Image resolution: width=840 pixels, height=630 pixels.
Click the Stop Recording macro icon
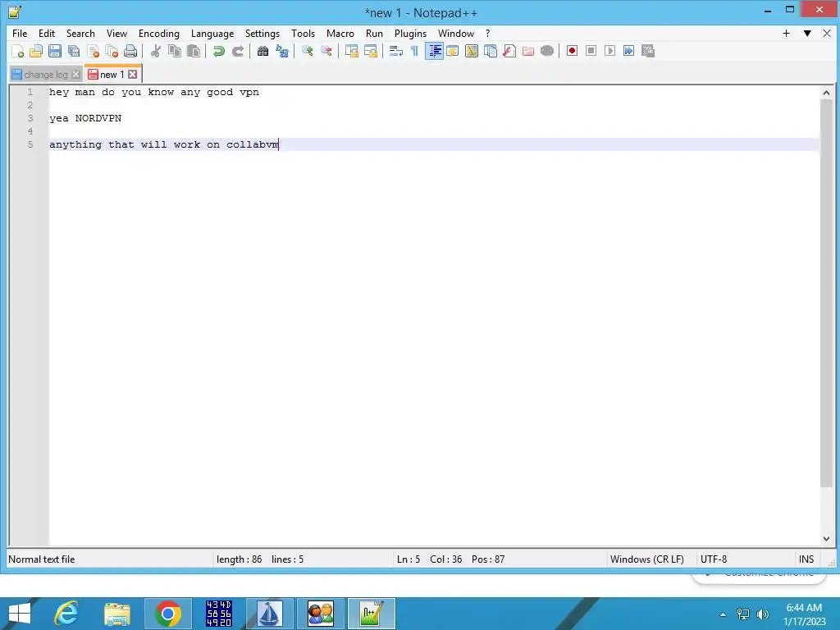point(591,51)
